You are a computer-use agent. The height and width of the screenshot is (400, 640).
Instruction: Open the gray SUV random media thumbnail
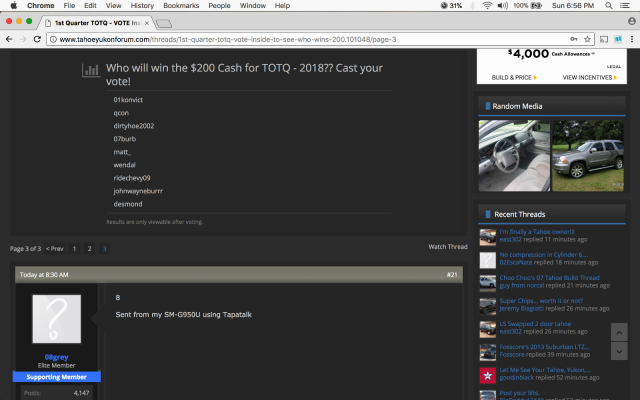588,156
